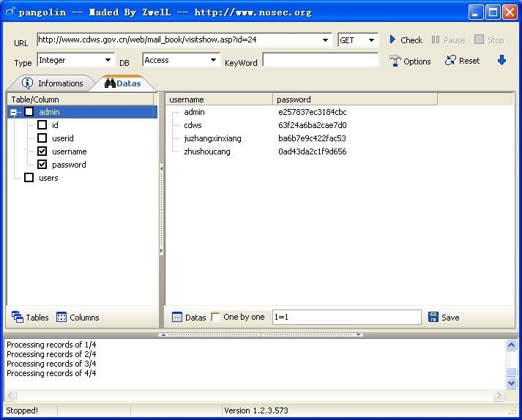
Task: Click the 1=1 condition input field
Action: click(x=347, y=317)
